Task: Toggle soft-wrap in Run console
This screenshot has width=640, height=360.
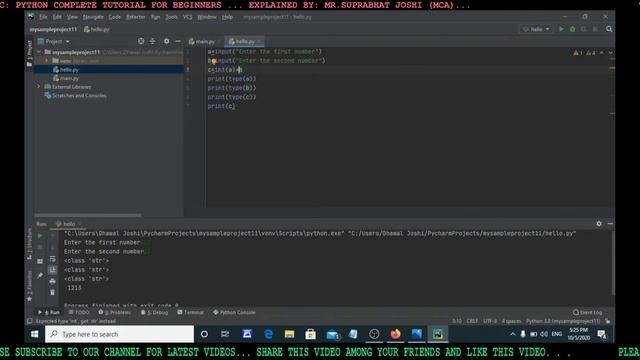Action: pos(52,259)
